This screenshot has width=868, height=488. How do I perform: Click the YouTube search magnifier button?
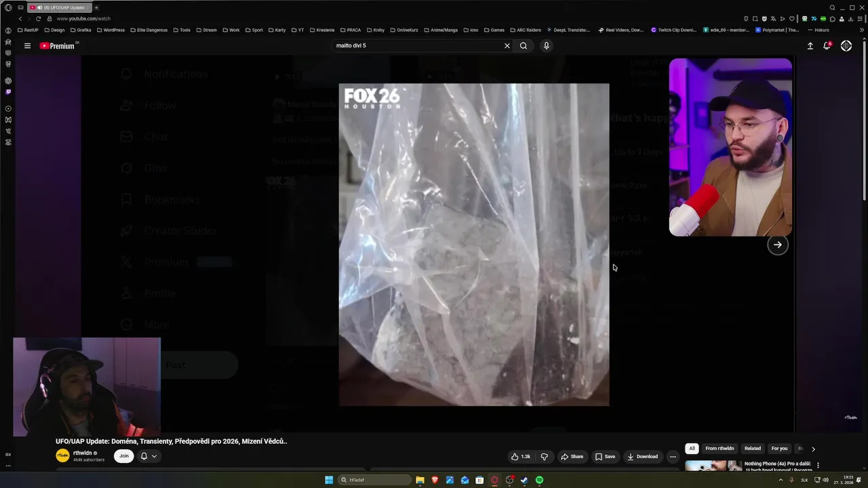click(524, 46)
